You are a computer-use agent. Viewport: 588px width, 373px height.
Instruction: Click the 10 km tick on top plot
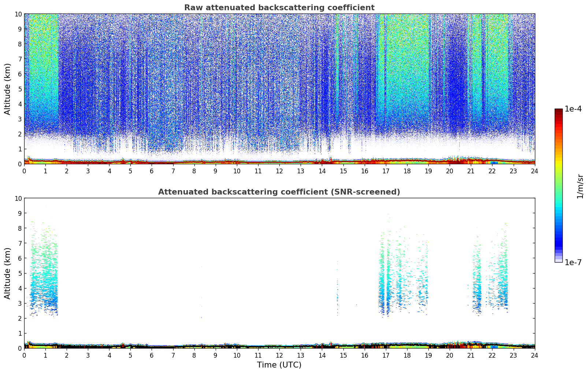tap(18, 14)
